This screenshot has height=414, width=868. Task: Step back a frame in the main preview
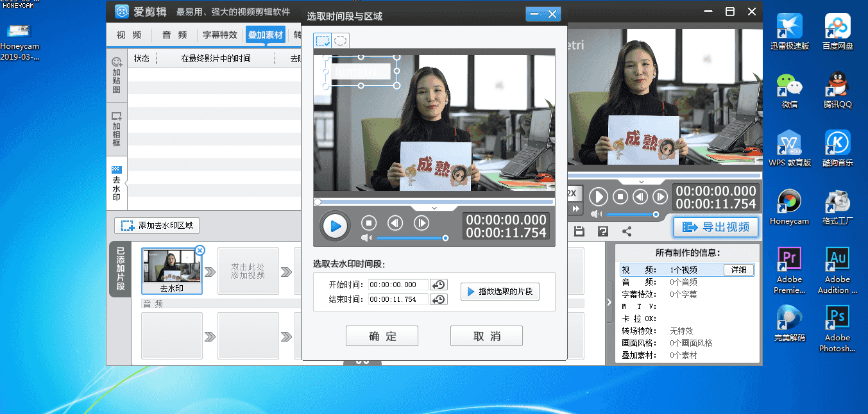(640, 196)
